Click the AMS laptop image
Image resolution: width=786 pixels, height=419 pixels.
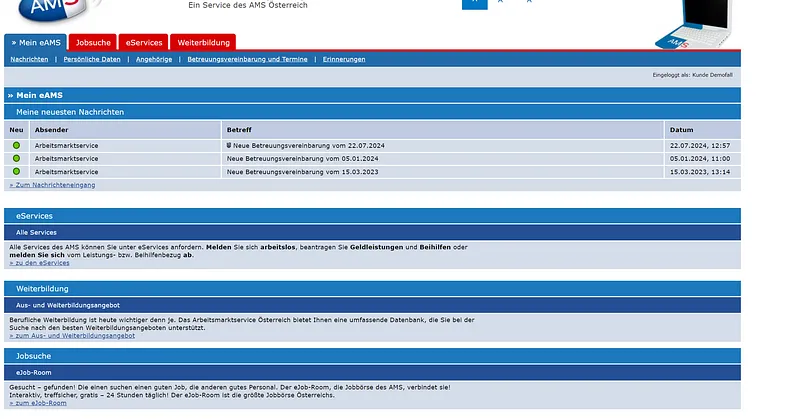point(694,24)
